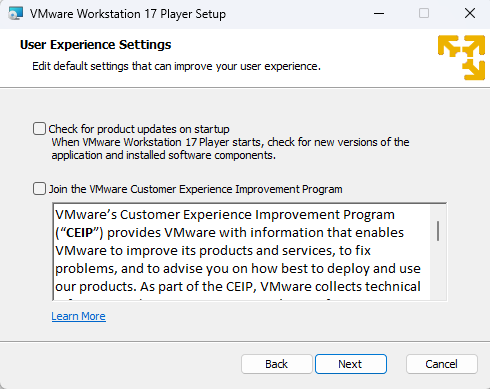Click the title 'VMware Workstation 17 Player Setup'

point(128,14)
